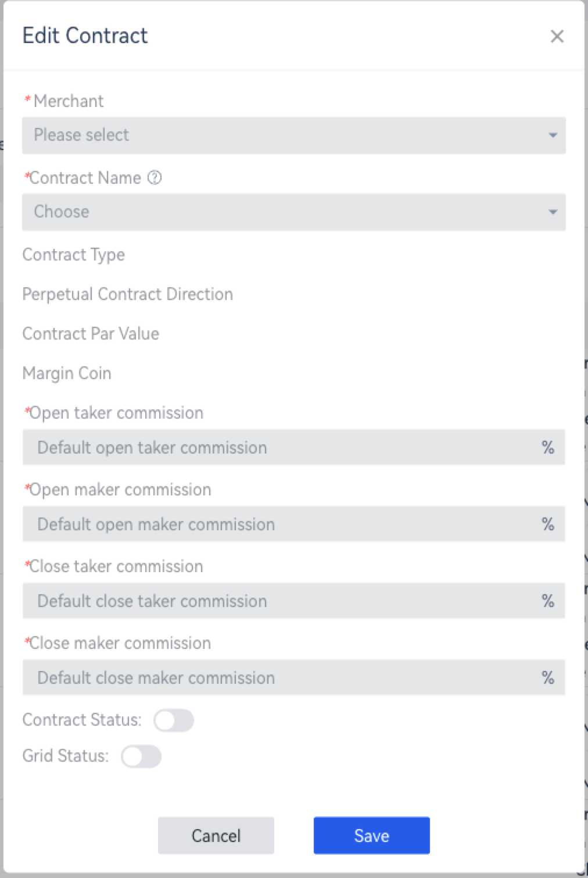Click the Contract Name dropdown arrow

553,212
